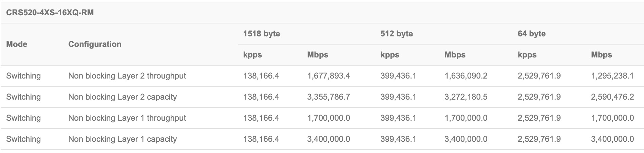
Task: Select the 64 byte column group header
Action: 531,34
